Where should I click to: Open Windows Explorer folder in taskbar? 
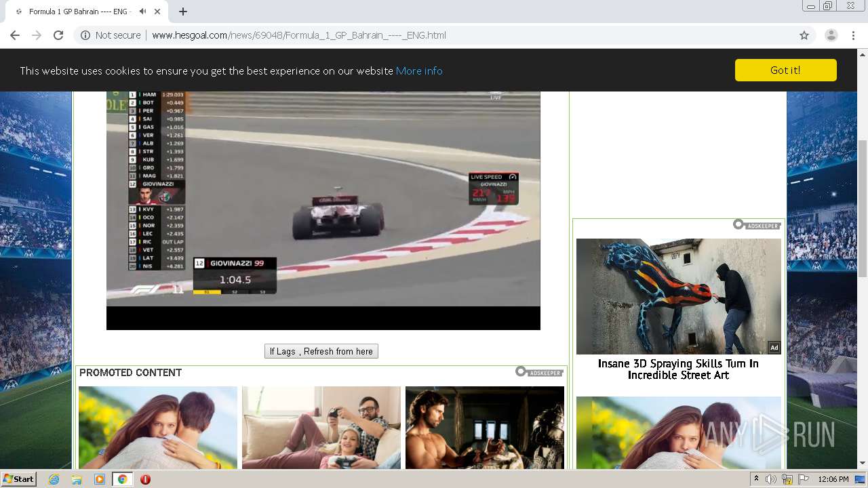[77, 479]
